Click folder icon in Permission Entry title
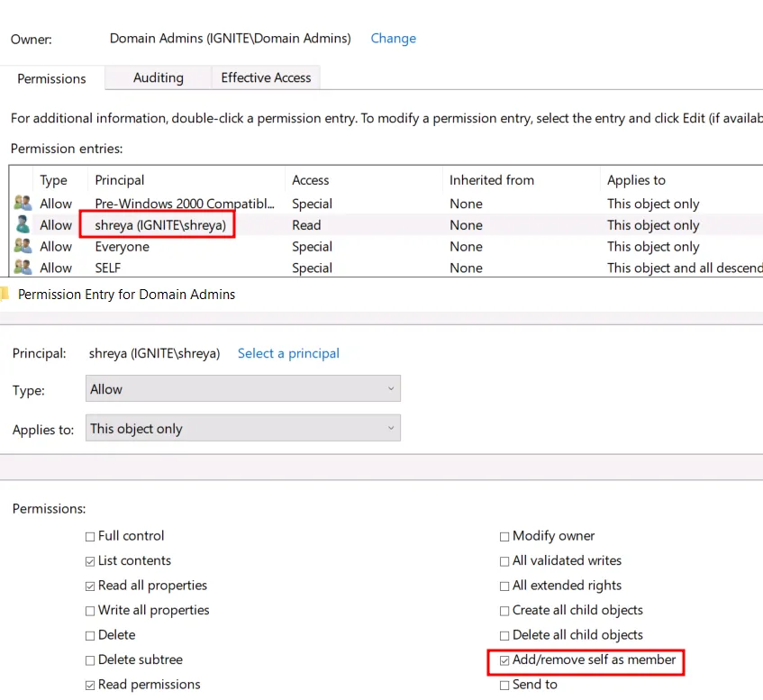 point(5,294)
